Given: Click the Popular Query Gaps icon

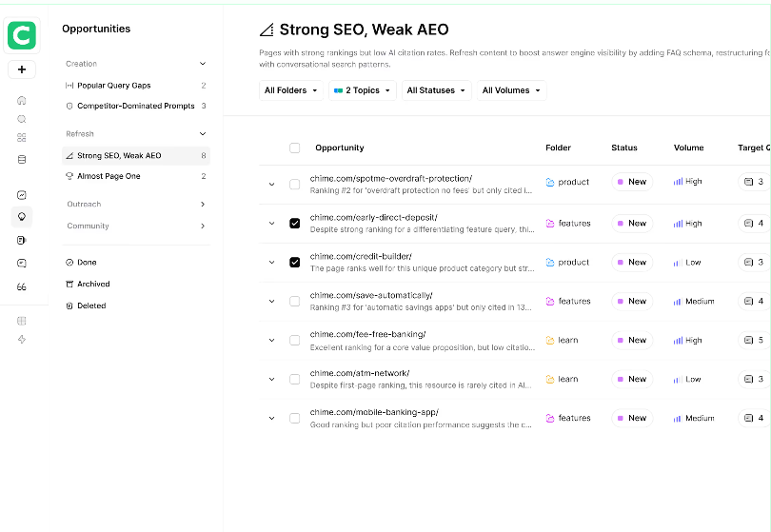Looking at the screenshot, I should tap(69, 86).
